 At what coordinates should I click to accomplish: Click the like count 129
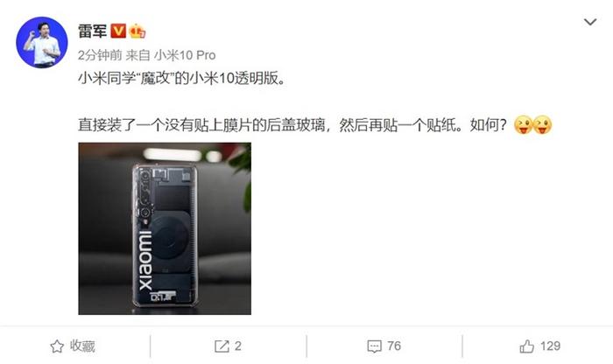tap(551, 346)
